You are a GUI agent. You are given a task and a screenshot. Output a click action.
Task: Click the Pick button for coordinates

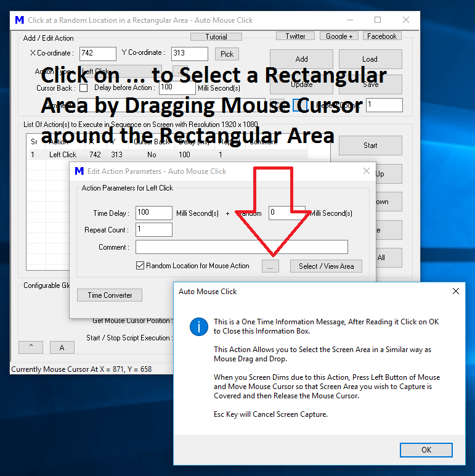pyautogui.click(x=227, y=54)
